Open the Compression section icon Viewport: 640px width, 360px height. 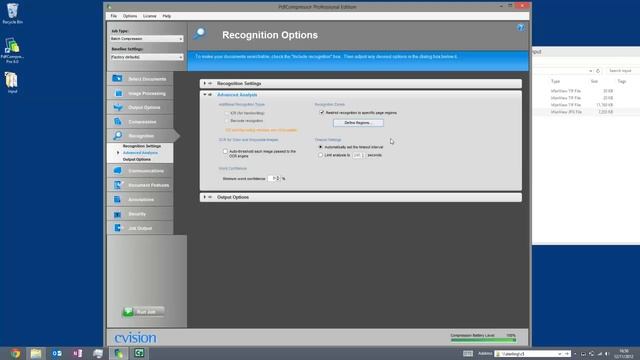pos(118,122)
